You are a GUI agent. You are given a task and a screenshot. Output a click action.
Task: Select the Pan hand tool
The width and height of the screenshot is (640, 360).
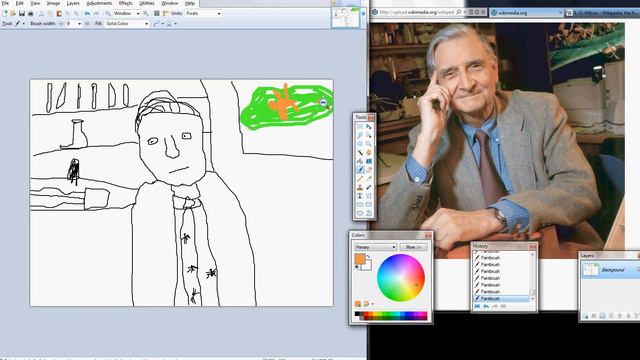[x=369, y=153]
